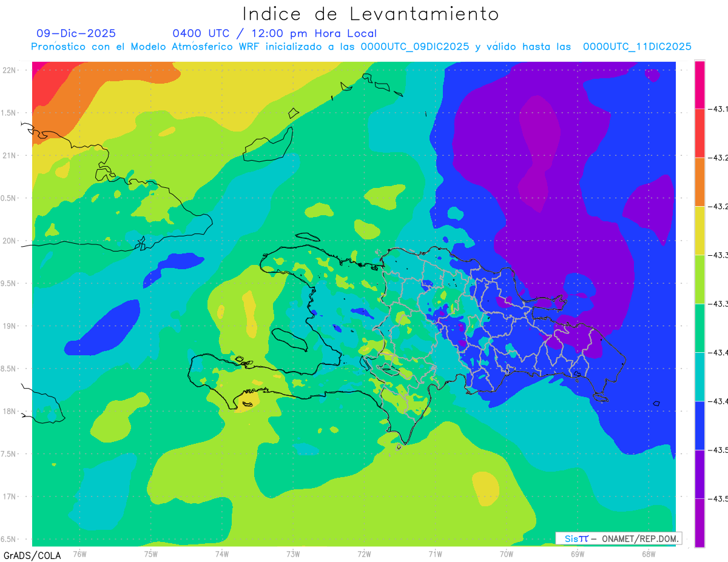Click the '20N' latitude label
Screen dimensions: 728x562
(x=10, y=241)
